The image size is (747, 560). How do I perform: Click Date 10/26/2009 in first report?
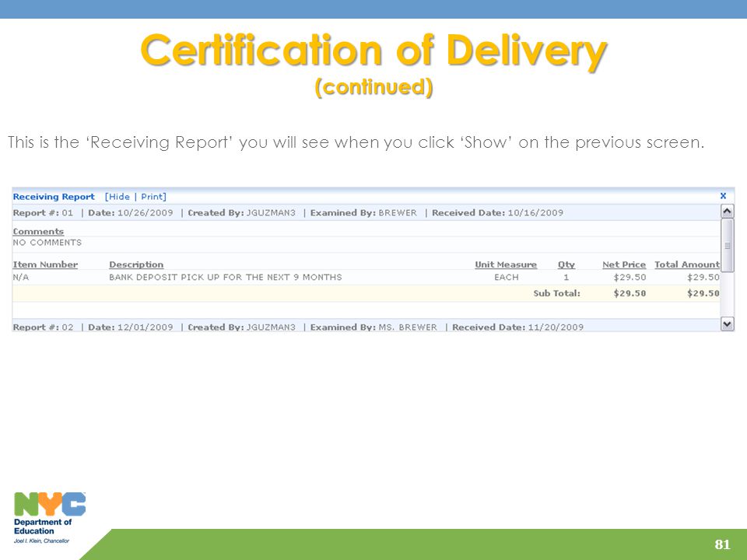(131, 213)
